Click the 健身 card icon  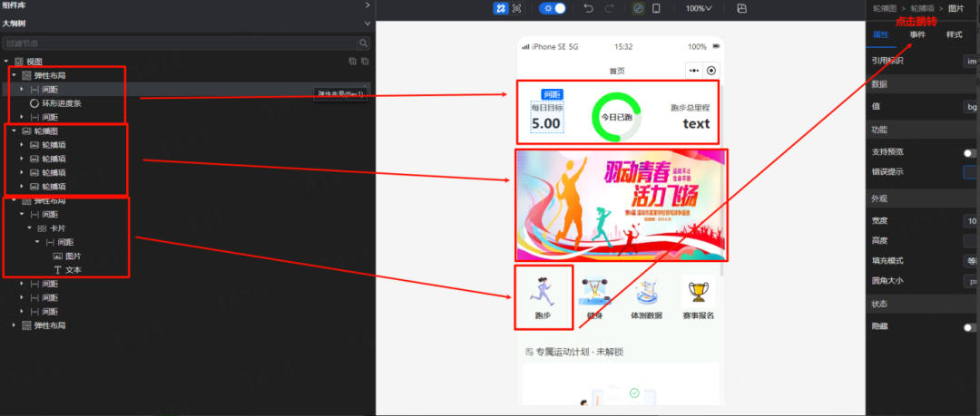coord(594,291)
